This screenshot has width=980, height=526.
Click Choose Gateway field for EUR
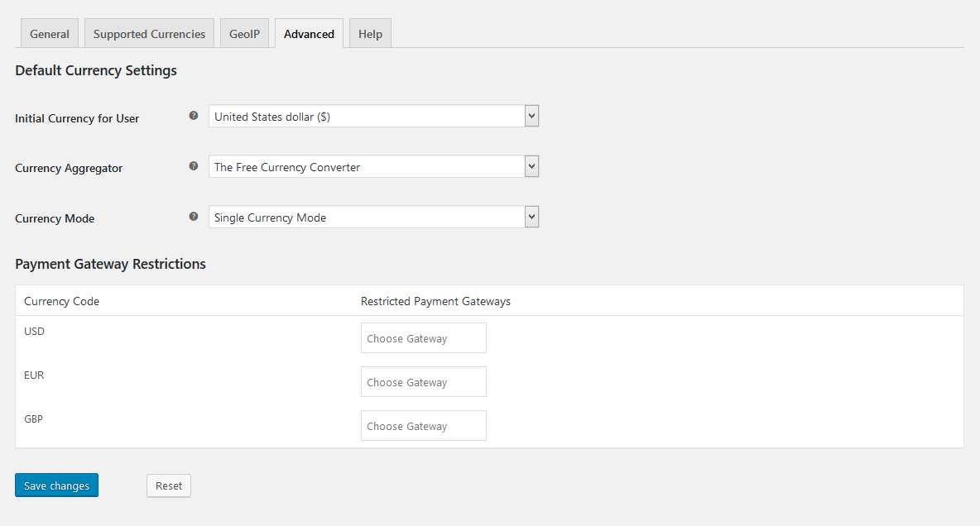coord(423,382)
